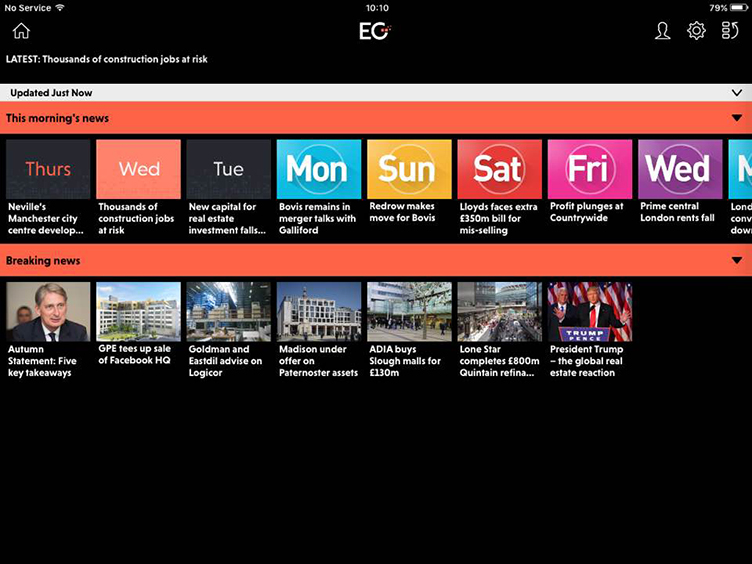
Task: Tap the refresh list icon
Action: [x=729, y=31]
